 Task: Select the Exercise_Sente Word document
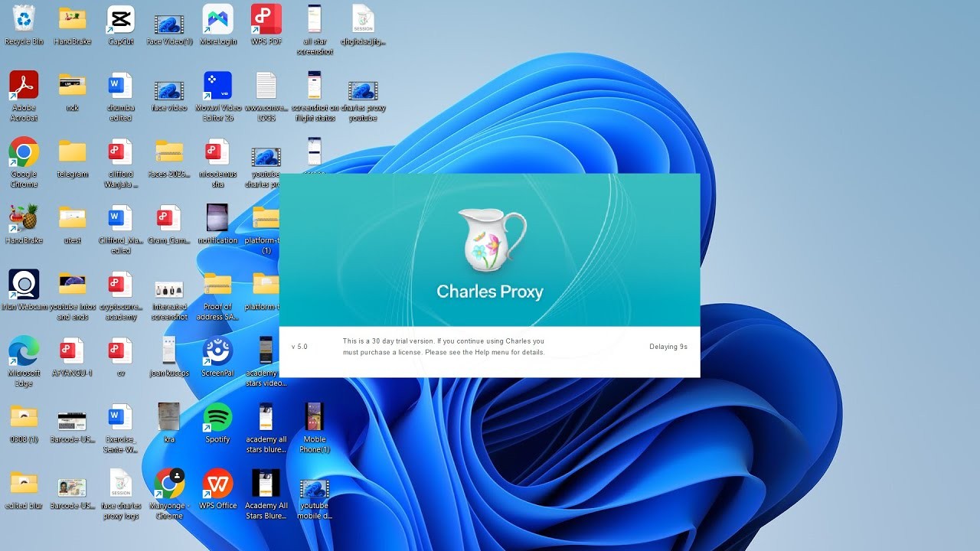[121, 429]
